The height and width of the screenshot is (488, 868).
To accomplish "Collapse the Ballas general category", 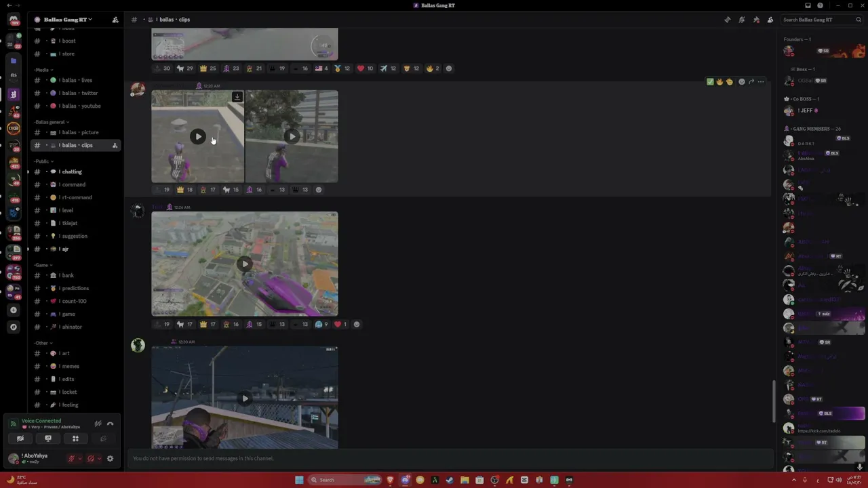I will coord(52,122).
